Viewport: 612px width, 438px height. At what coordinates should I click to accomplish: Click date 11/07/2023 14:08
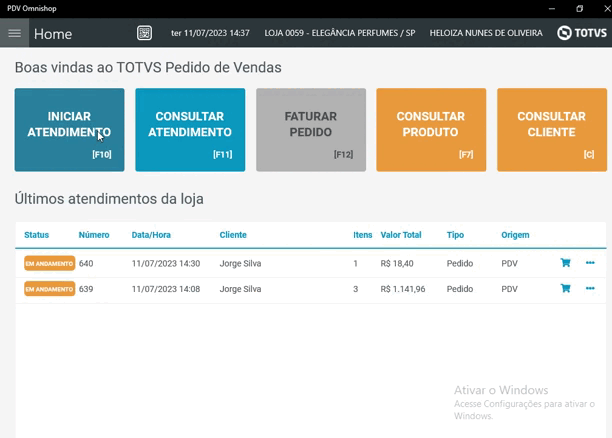166,289
